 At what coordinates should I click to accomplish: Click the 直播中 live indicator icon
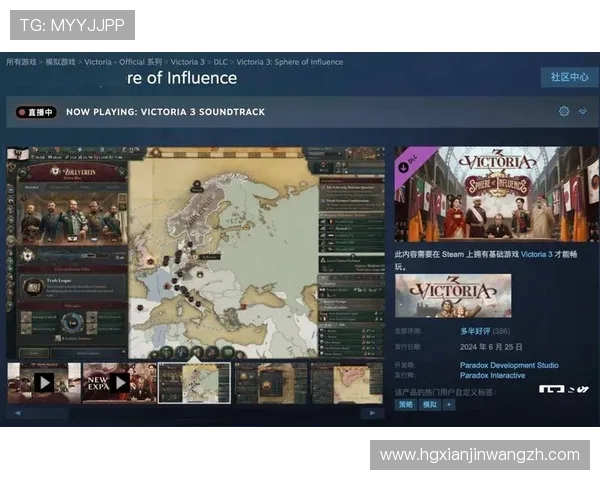[35, 112]
